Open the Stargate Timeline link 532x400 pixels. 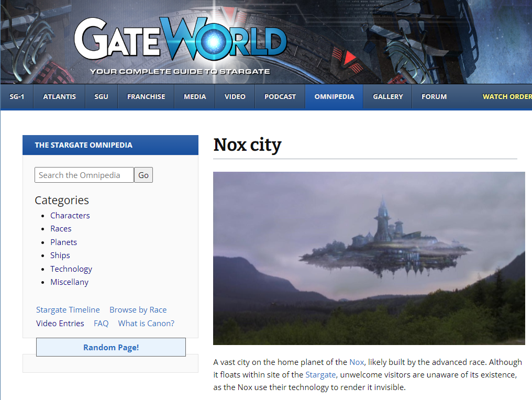[68, 310]
